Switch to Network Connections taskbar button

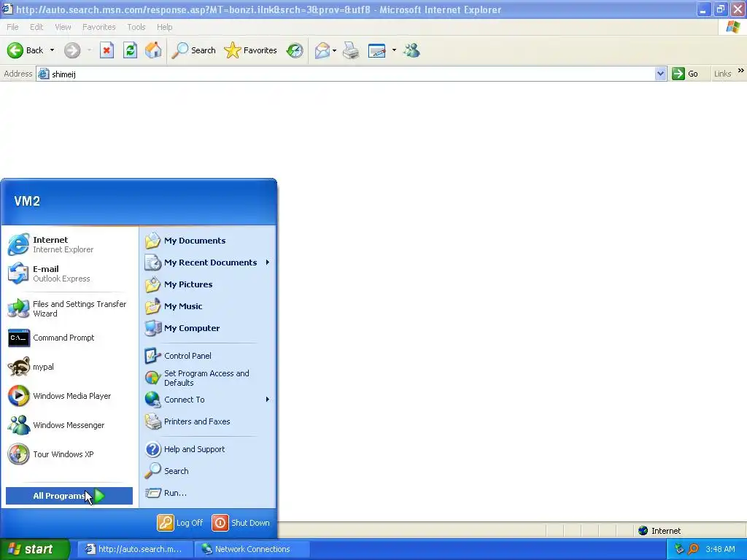coord(252,549)
